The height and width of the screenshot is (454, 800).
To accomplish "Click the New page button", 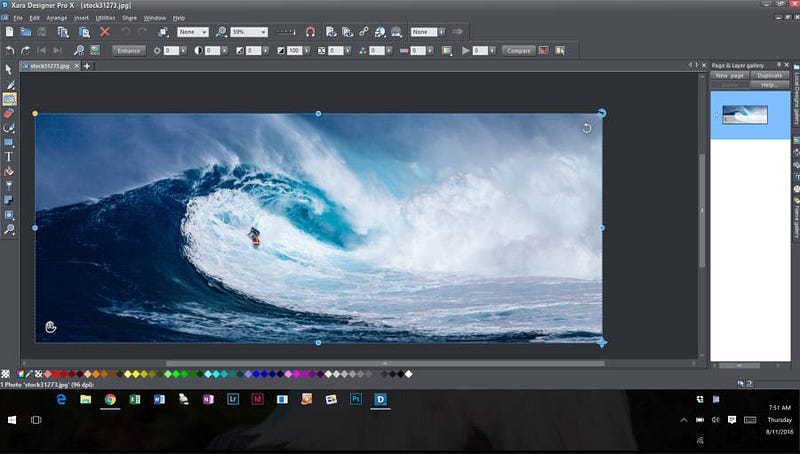I will click(730, 75).
